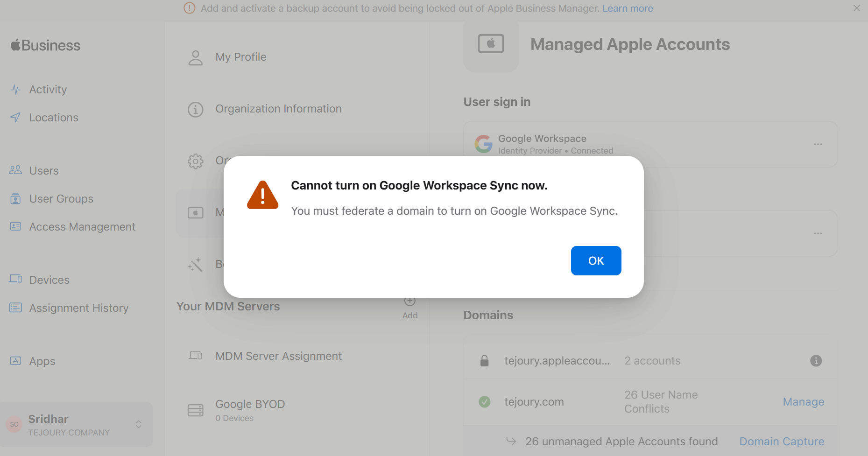Click the info icon for tejoury.appleaccount domain
Image resolution: width=868 pixels, height=456 pixels.
pos(816,361)
